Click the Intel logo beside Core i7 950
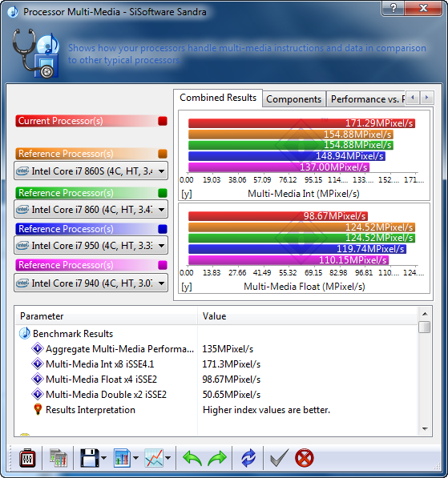Viewport: 448px width, 478px height. (22, 245)
